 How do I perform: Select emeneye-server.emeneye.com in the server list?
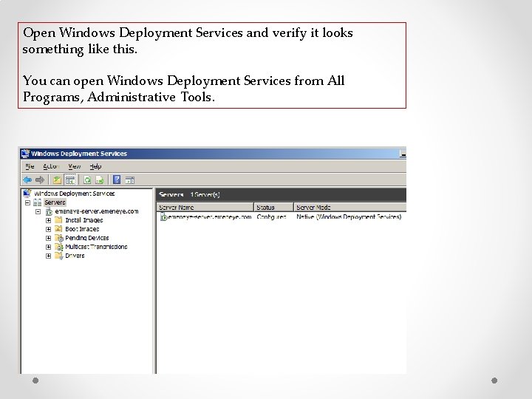pos(210,216)
